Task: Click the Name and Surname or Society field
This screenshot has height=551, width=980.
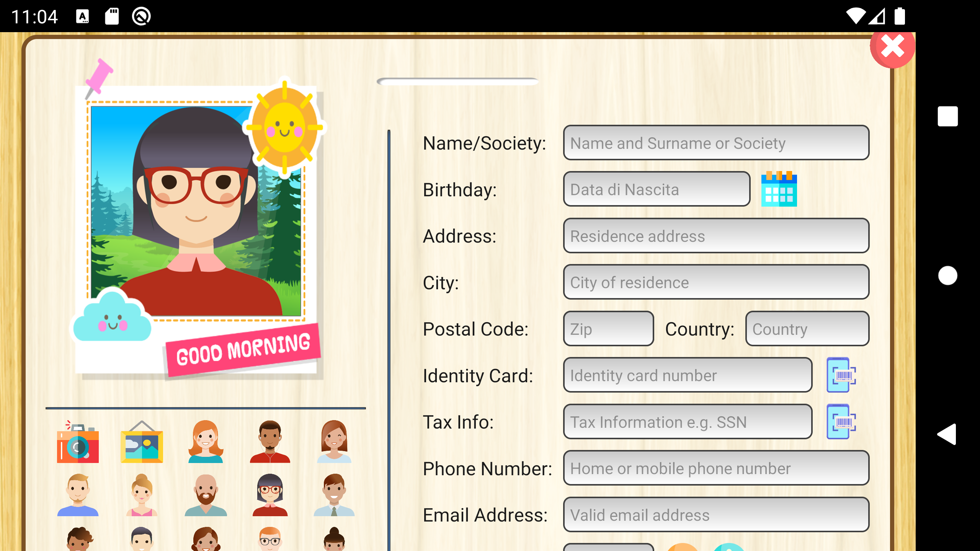Action: pyautogui.click(x=716, y=143)
